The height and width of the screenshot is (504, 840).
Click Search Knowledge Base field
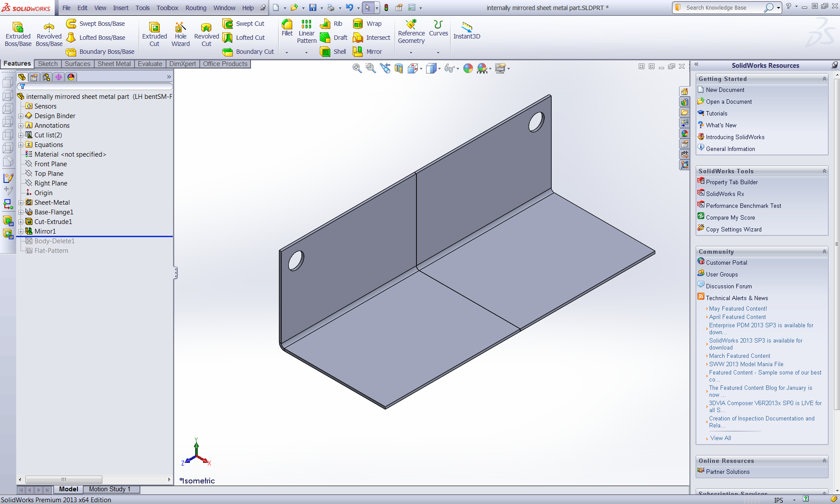(723, 7)
